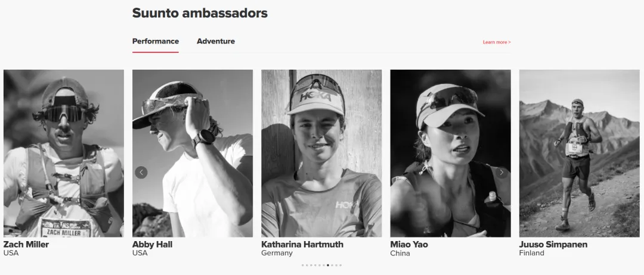Screen dimensions: 644x275
Task: Click the Suunto ambassadors heading
Action: pyautogui.click(x=200, y=13)
